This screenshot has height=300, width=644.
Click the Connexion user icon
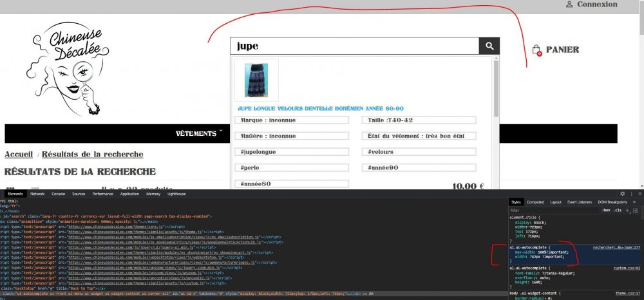point(569,5)
